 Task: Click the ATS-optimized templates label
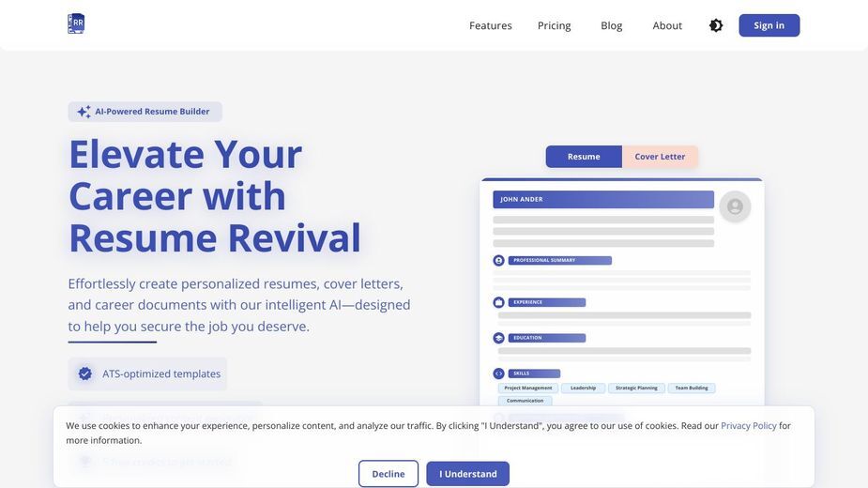click(x=161, y=374)
